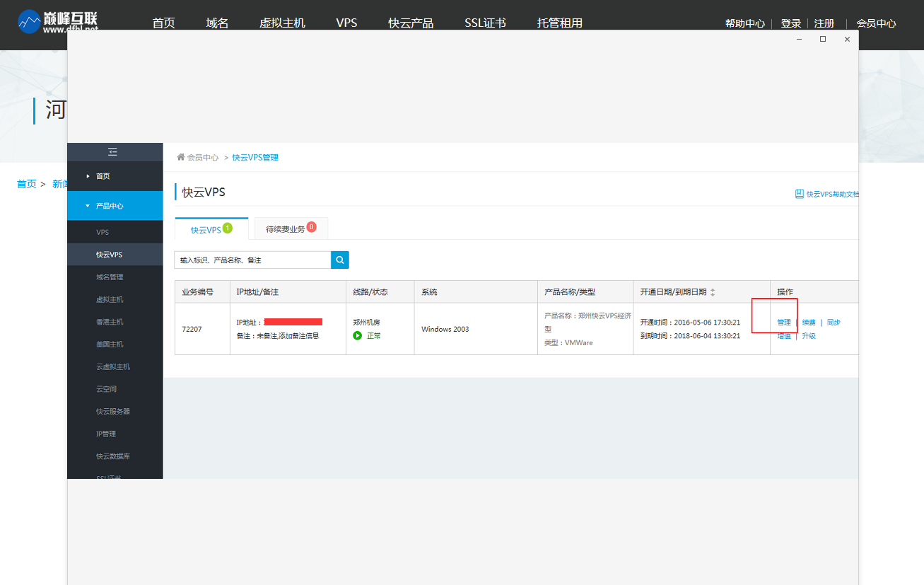Image resolution: width=924 pixels, height=585 pixels.
Task: Open 快云产品 in the top navigation
Action: 411,23
